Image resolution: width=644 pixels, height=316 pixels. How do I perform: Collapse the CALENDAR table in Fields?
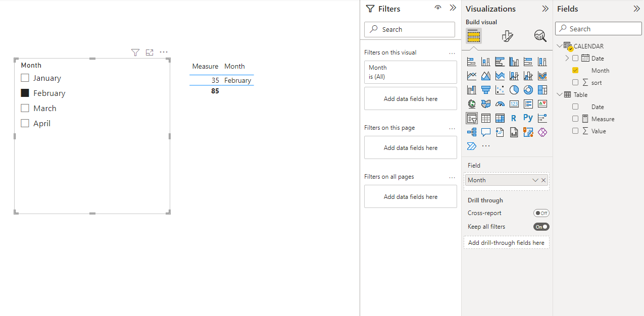559,46
